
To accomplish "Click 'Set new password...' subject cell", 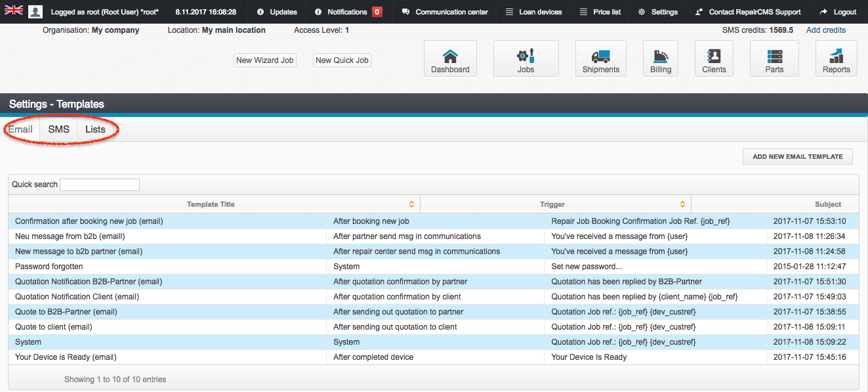I will pyautogui.click(x=655, y=267).
